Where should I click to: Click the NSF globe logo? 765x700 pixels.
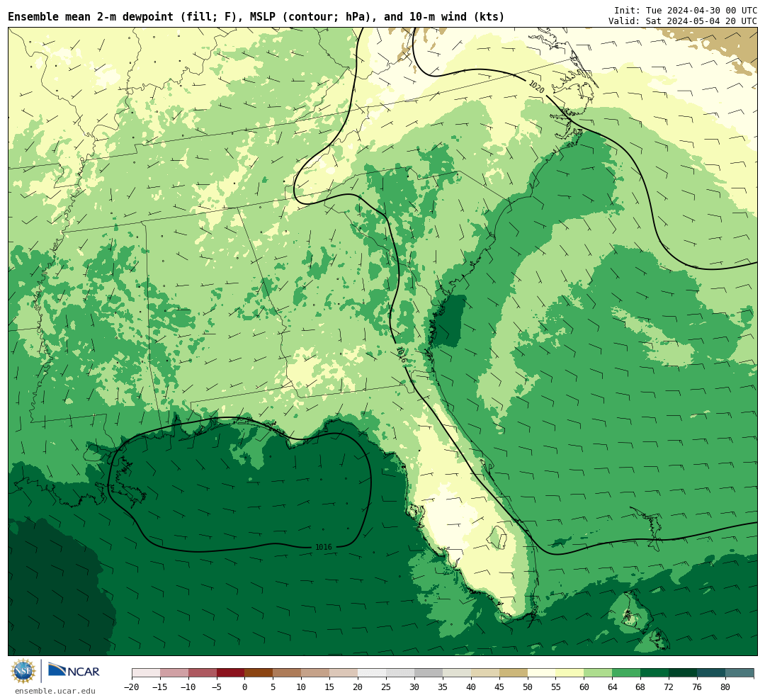(23, 671)
